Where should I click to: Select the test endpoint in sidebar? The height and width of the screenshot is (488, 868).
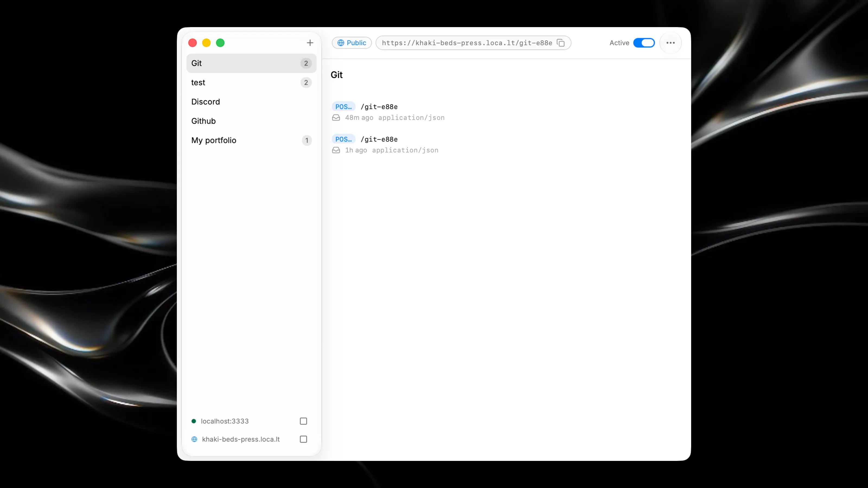(251, 82)
